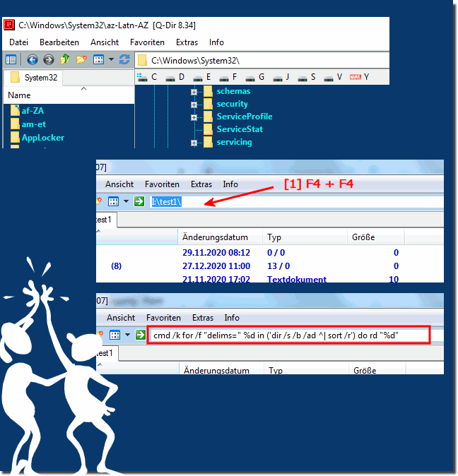458x476 pixels.
Task: Click the af-ZA folder icon
Action: coord(15,110)
